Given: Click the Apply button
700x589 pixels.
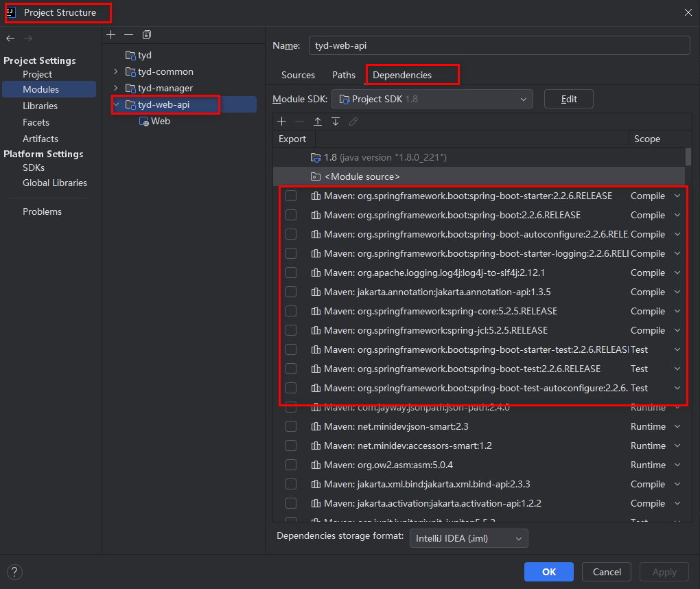Looking at the screenshot, I should coord(664,572).
